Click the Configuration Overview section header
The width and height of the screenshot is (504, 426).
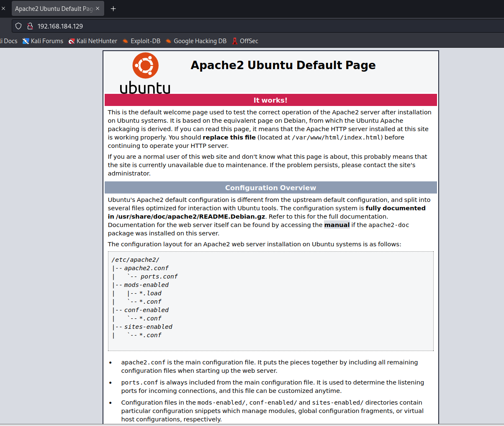point(270,188)
